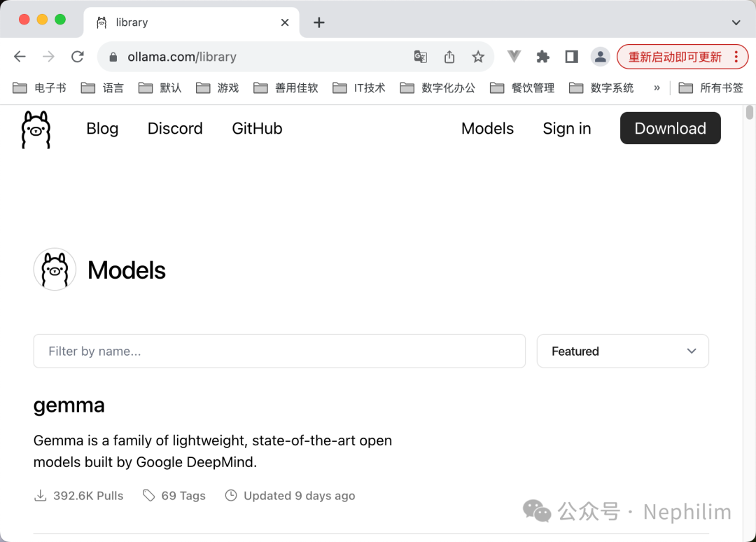Image resolution: width=756 pixels, height=542 pixels.
Task: Open the tab search chevron
Action: [x=736, y=22]
